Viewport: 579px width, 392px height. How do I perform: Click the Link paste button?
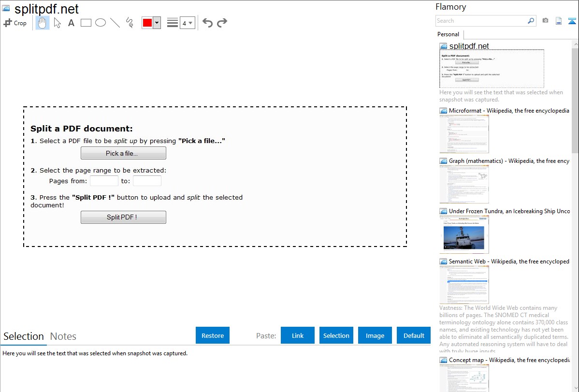pyautogui.click(x=298, y=335)
